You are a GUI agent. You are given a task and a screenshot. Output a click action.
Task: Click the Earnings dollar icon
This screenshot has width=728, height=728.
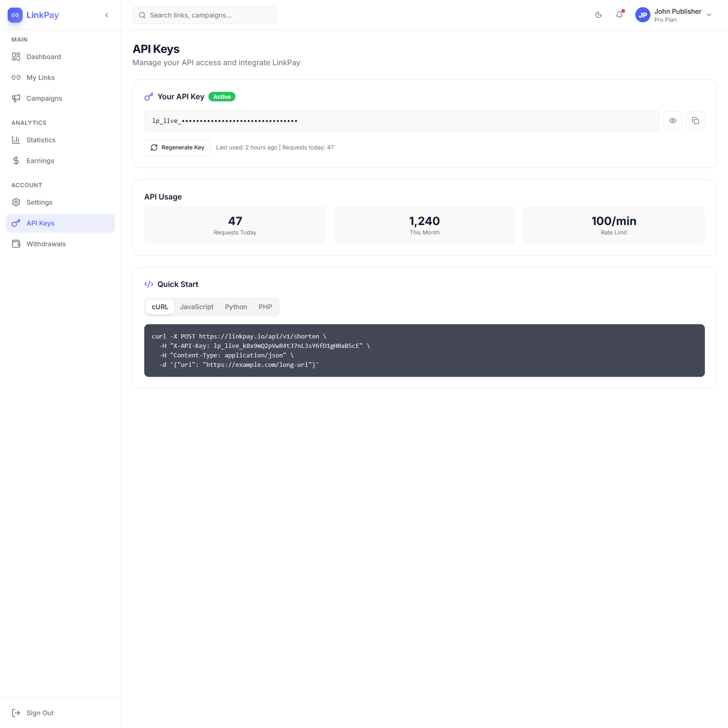pyautogui.click(x=16, y=161)
